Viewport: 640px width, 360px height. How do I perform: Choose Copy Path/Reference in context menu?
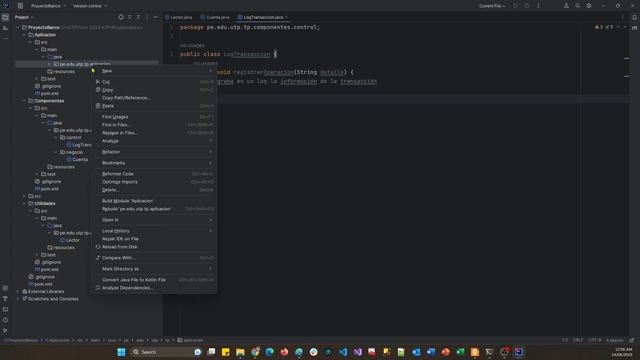pyautogui.click(x=154, y=98)
